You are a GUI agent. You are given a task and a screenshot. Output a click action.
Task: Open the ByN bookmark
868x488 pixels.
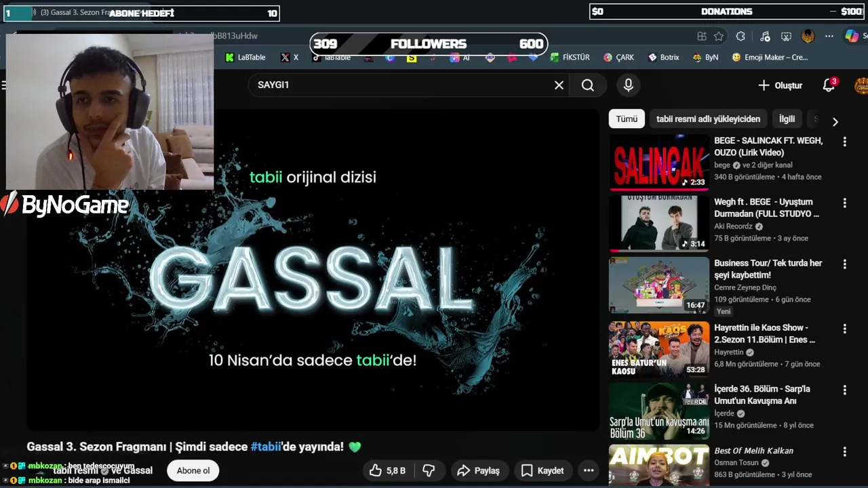[x=705, y=58]
